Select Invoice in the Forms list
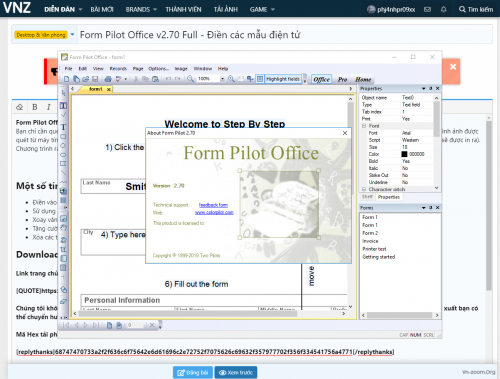Image resolution: width=500 pixels, height=379 pixels. pos(370,241)
